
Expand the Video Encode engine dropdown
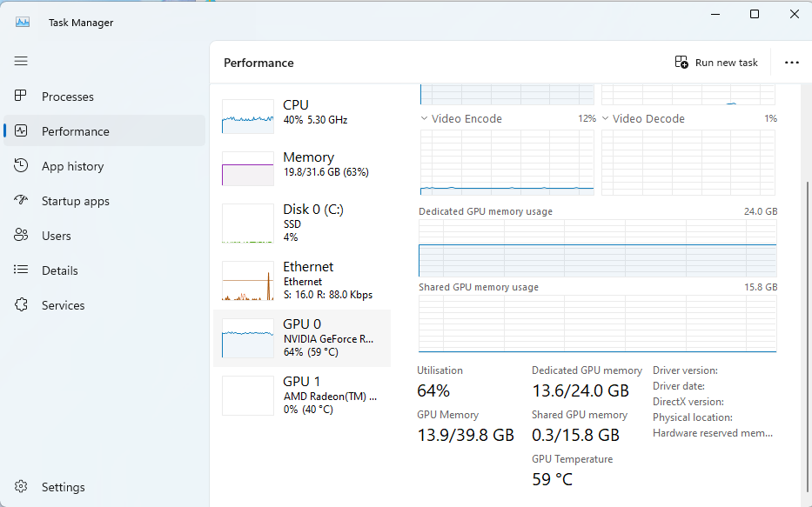click(424, 118)
